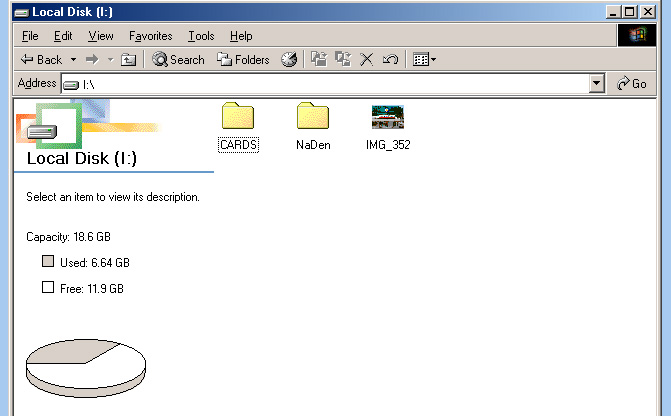
Task: Click the Used space gray legend swatch
Action: click(48, 261)
